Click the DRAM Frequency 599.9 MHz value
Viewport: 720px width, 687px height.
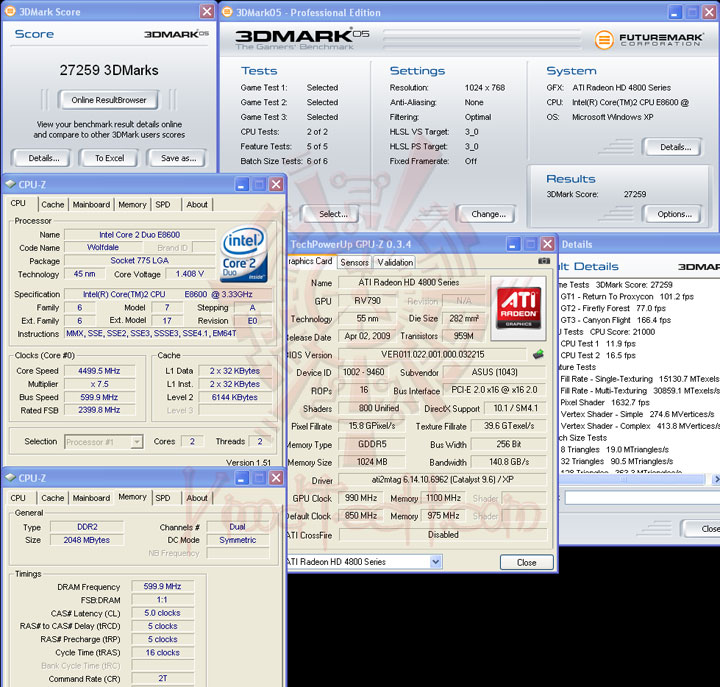point(163,586)
